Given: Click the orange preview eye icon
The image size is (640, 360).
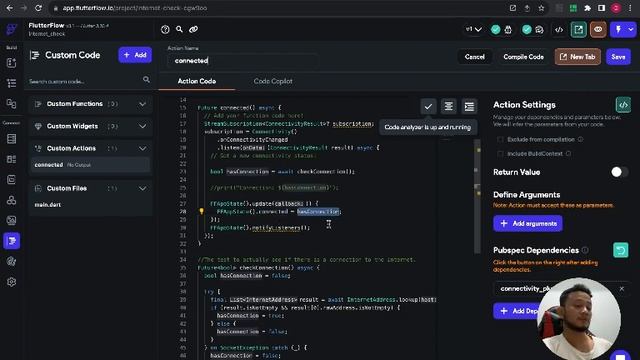Looking at the screenshot, I should click(x=598, y=29).
